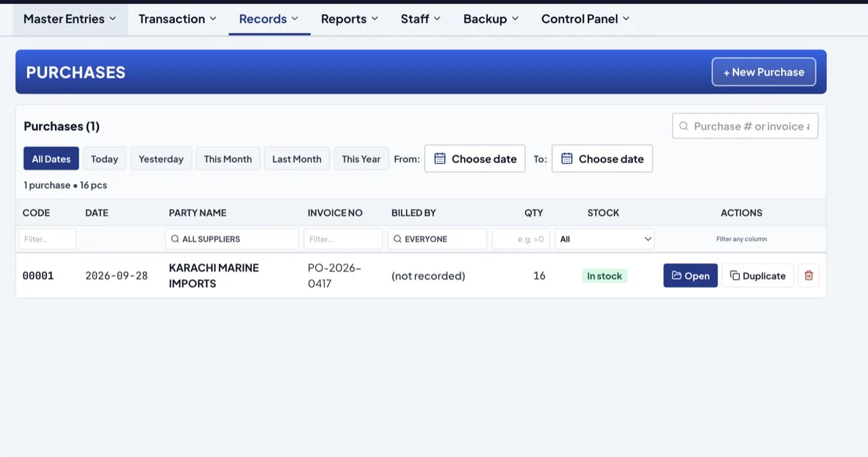Choose the From date
The height and width of the screenshot is (457, 868).
point(475,159)
